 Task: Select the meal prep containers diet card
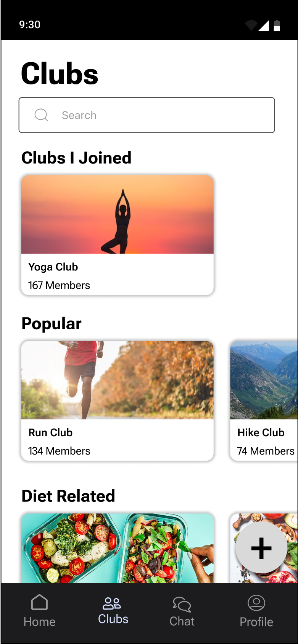tap(118, 548)
